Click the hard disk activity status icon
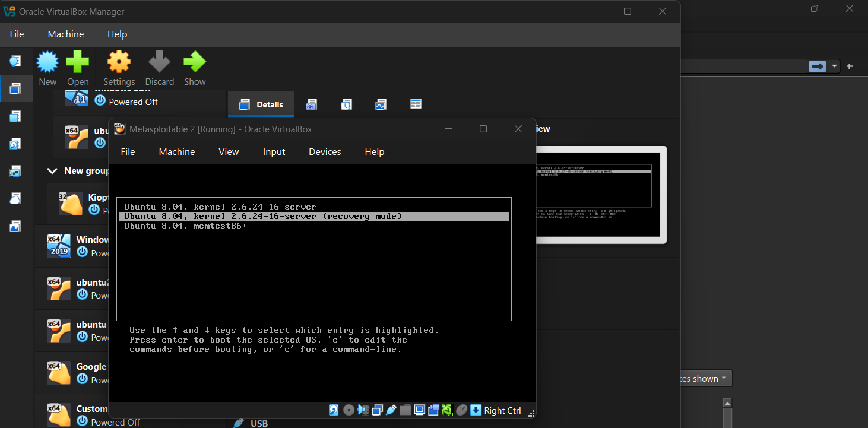The image size is (868, 428). click(334, 410)
